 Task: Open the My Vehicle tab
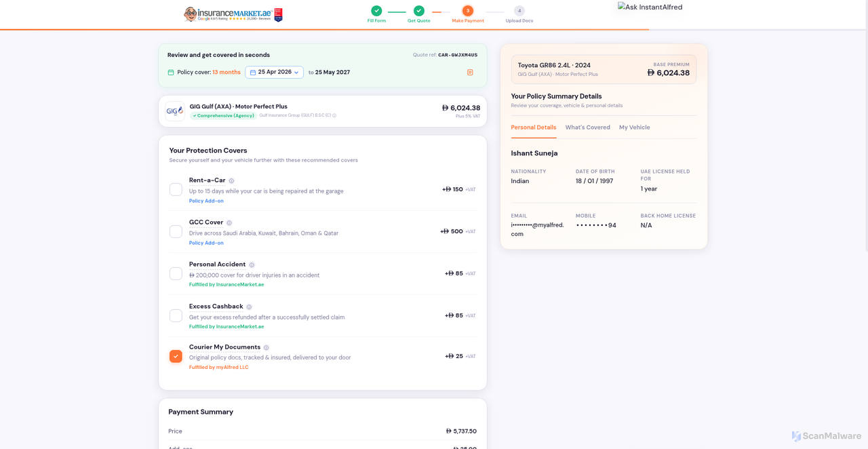(x=634, y=127)
